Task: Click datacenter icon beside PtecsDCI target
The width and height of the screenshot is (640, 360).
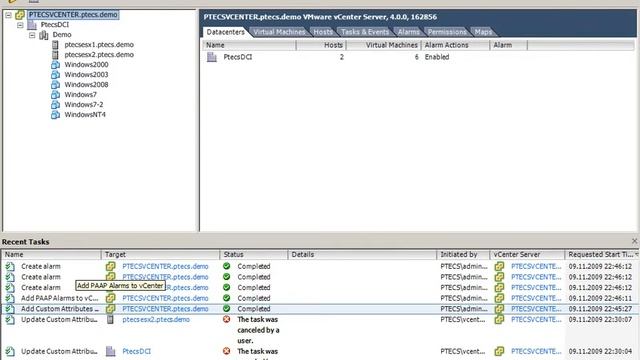Action: point(111,351)
